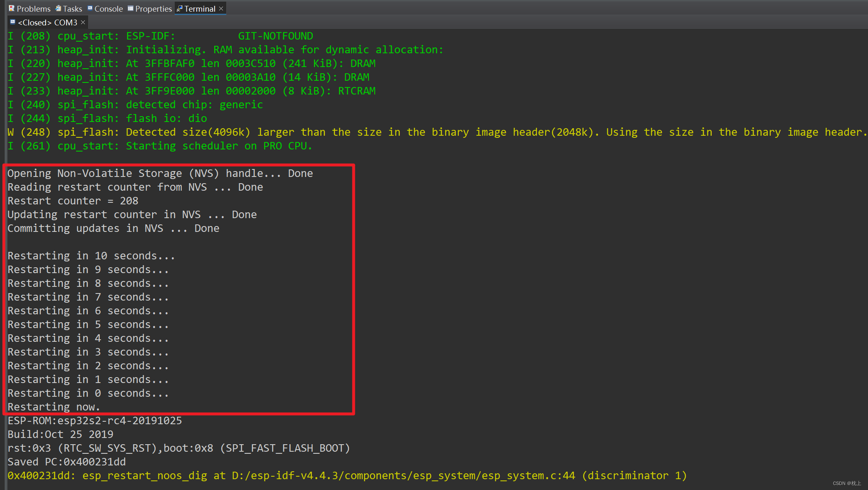Screen dimensions: 868x490
Task: Click the 'Restart counter = 208' line
Action: point(73,201)
